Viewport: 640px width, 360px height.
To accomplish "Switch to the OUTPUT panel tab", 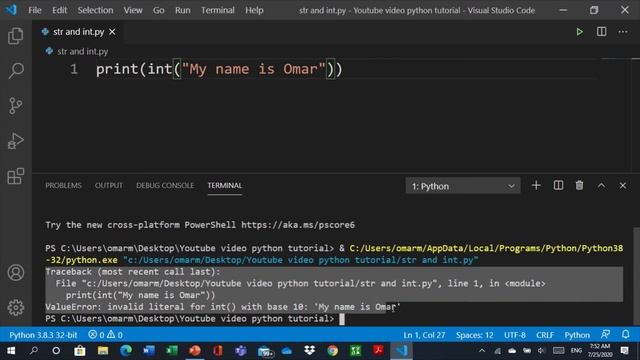I will [109, 185].
